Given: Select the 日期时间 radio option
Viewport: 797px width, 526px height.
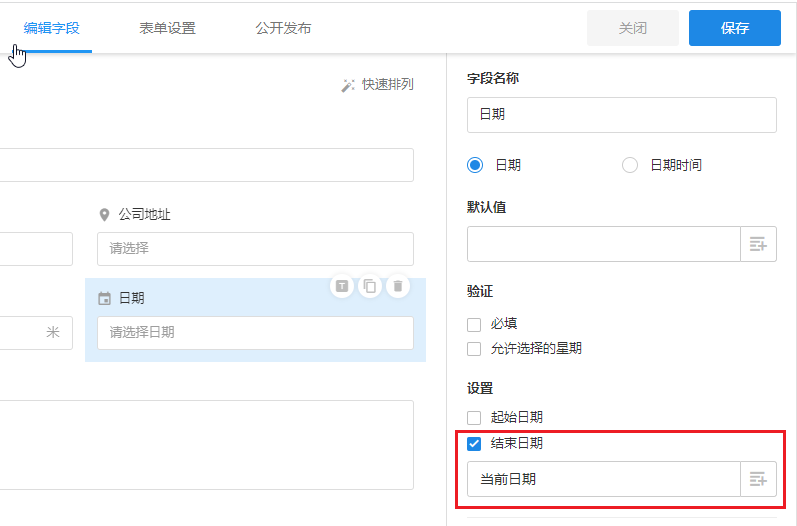Looking at the screenshot, I should pos(630,165).
